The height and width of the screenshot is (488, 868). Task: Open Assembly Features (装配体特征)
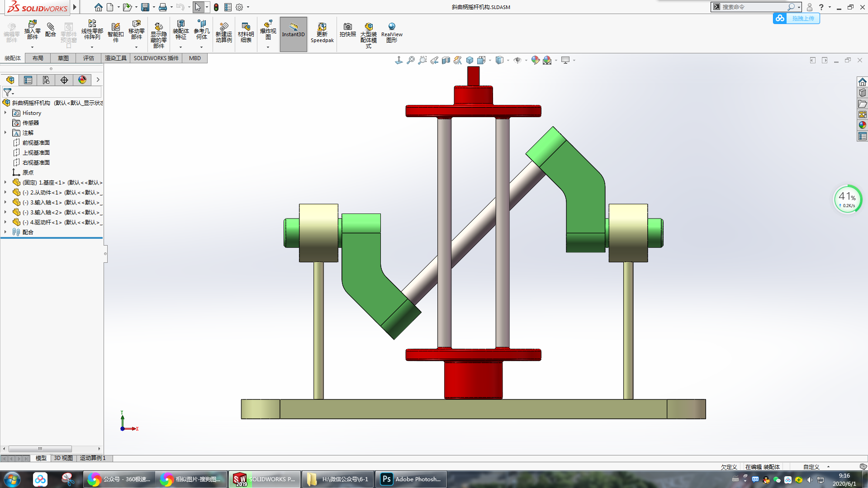(180, 31)
